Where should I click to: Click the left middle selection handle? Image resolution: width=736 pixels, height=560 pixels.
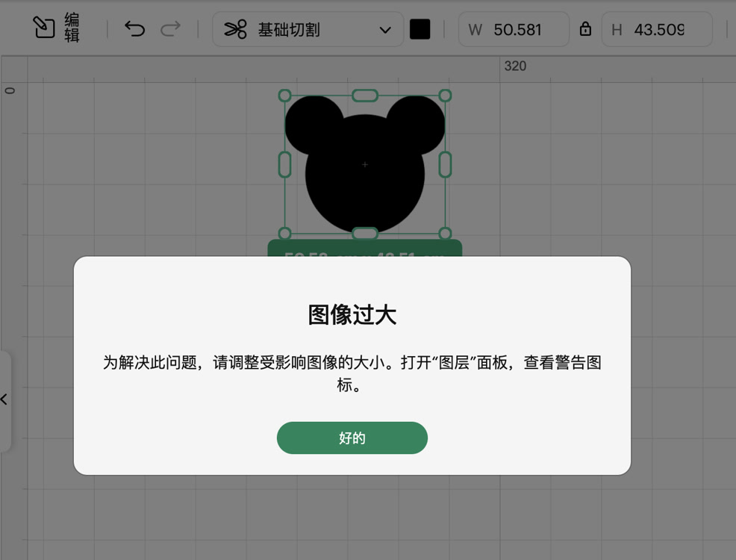pos(285,164)
